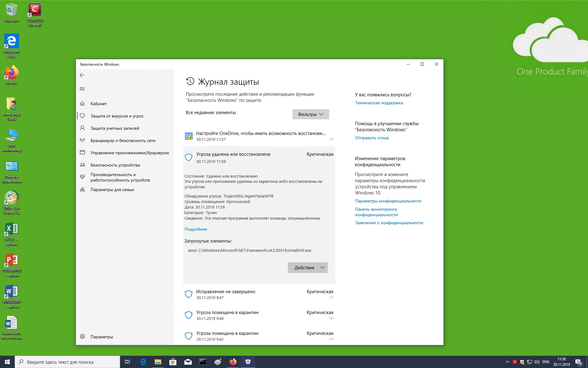Image resolution: width=588 pixels, height=368 pixels.
Task: Click Отправить отзыв link
Action: pos(372,138)
